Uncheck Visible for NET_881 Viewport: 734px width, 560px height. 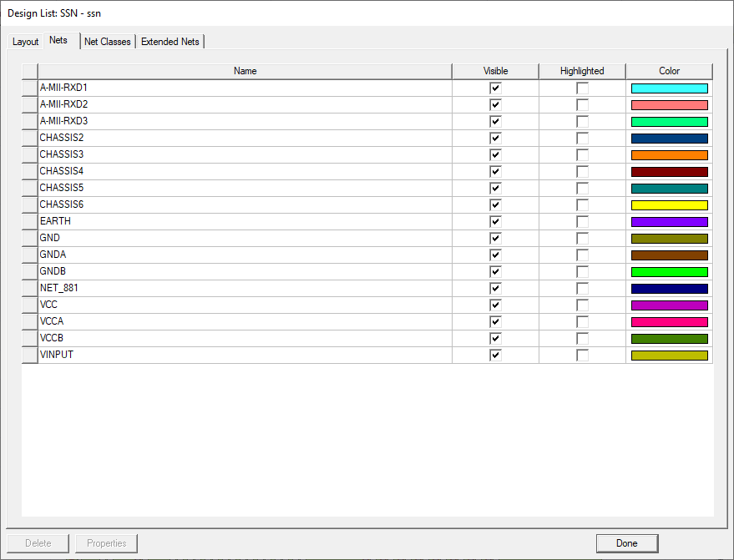495,288
